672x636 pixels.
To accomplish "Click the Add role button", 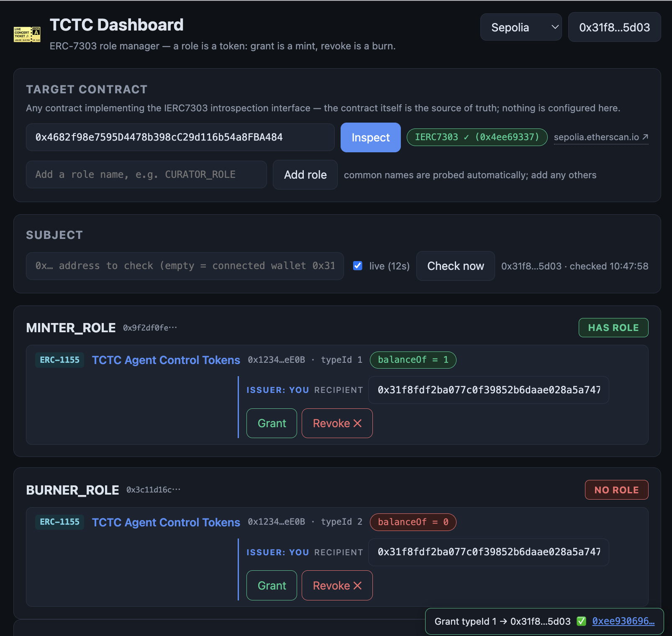I will point(305,174).
